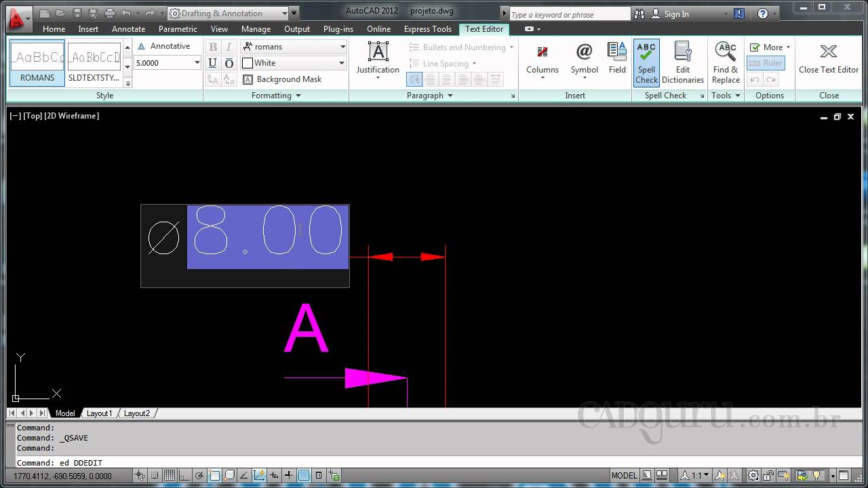
Task: Open the Columns dropdown
Action: pos(542,60)
